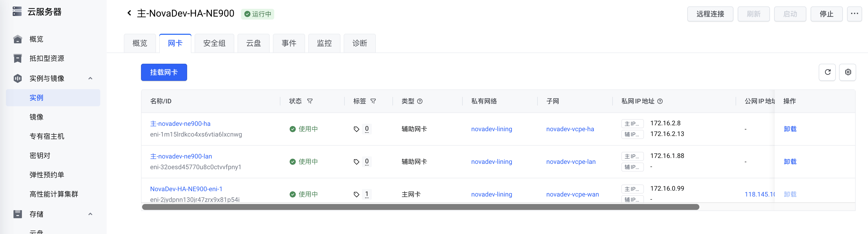Filter by status funnel icon
This screenshot has width=868, height=234.
pos(310,101)
